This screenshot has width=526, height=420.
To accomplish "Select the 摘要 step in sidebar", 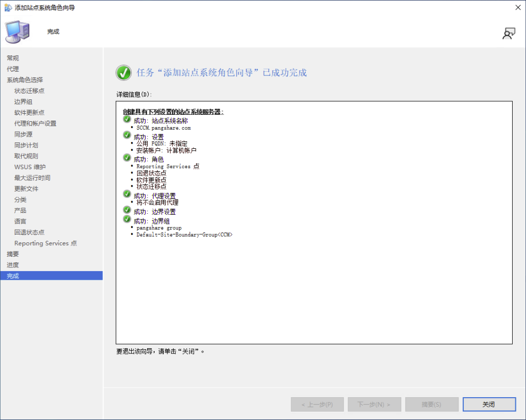I will 13,254.
